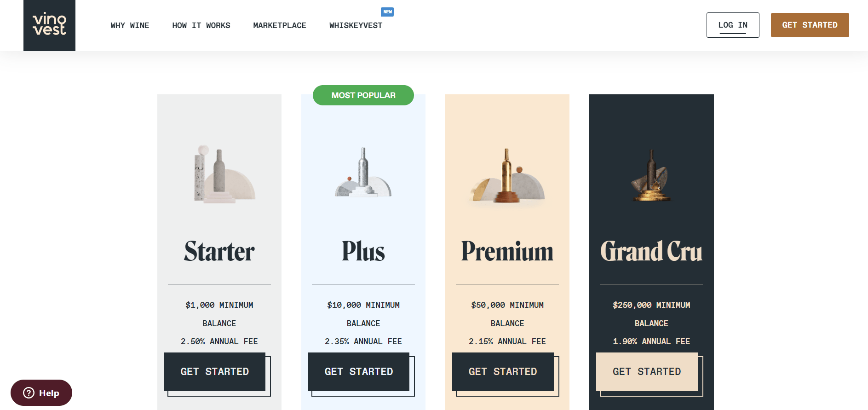
Task: Click the Log In button
Action: [733, 25]
